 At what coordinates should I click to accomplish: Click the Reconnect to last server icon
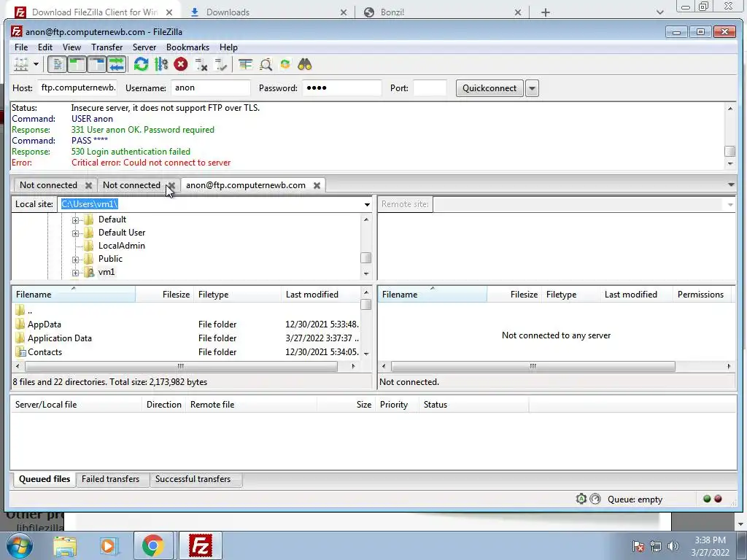pyautogui.click(x=221, y=64)
